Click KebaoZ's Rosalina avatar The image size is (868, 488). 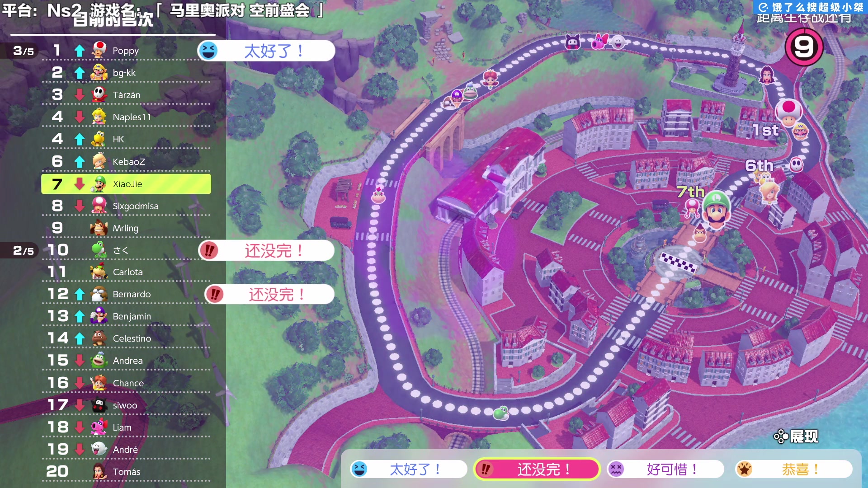pyautogui.click(x=99, y=161)
